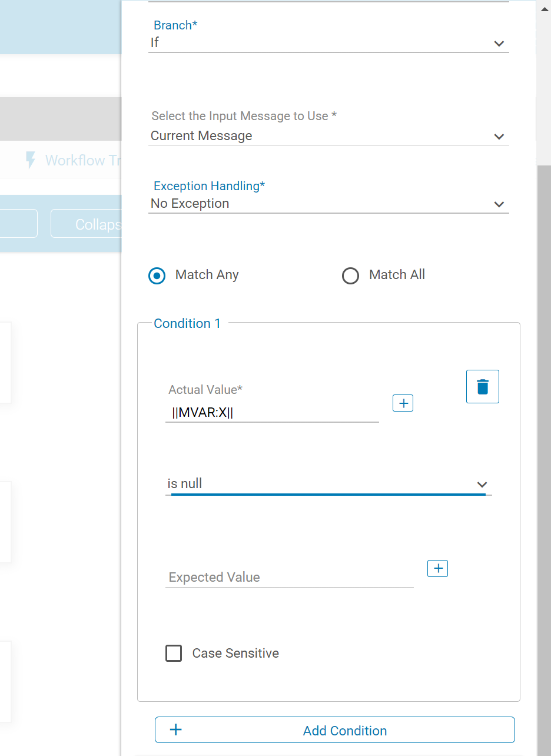Viewport: 551px width, 756px height.
Task: Click the Actual Value field containing ||MVAR:X||
Action: click(272, 413)
